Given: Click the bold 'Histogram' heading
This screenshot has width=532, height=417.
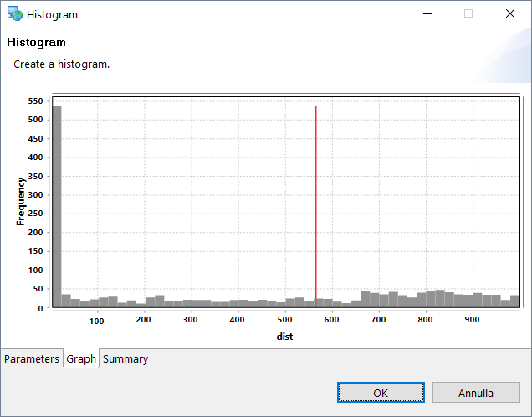Looking at the screenshot, I should point(36,42).
